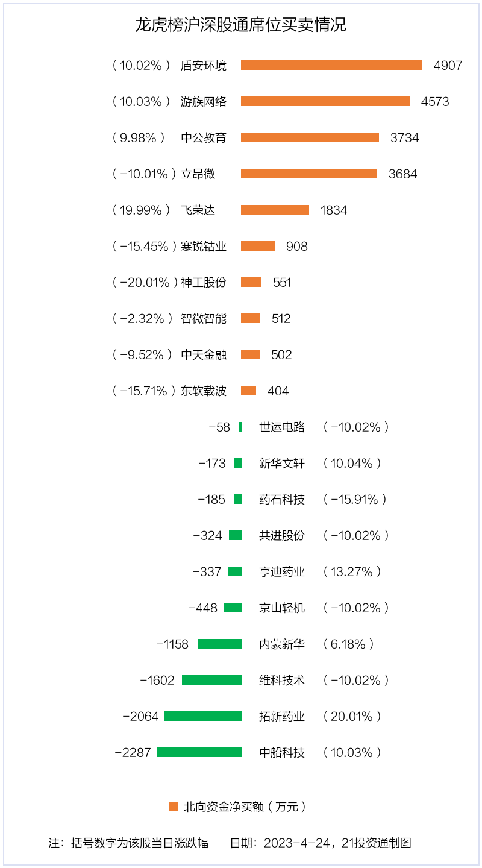The height and width of the screenshot is (868, 482).
Task: Select the 智微智能 orange bar
Action: coord(251,318)
